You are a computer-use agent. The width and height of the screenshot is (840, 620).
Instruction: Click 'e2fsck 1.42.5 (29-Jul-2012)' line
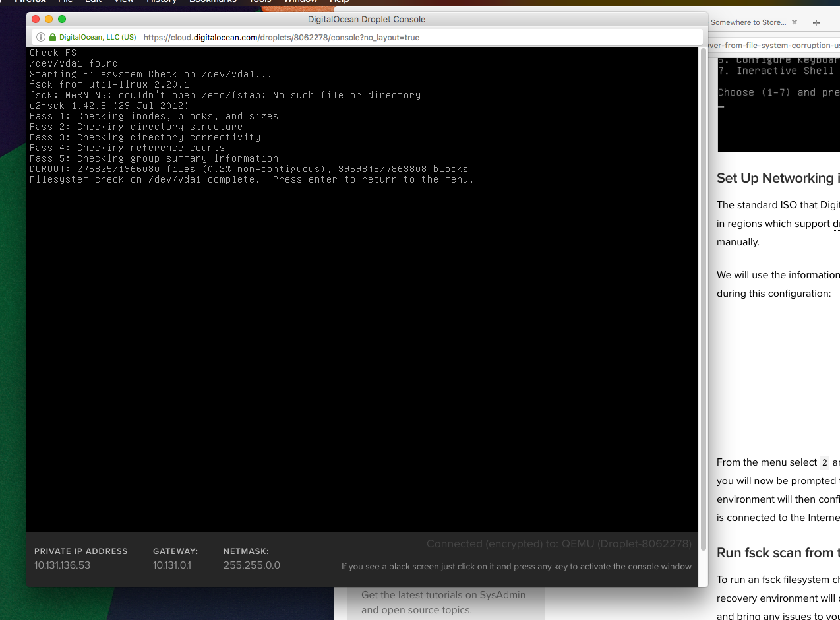[109, 106]
